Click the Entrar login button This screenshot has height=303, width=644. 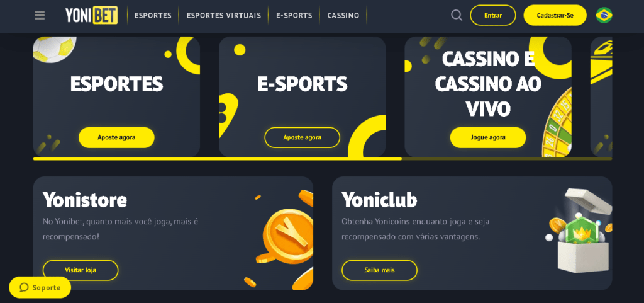493,15
